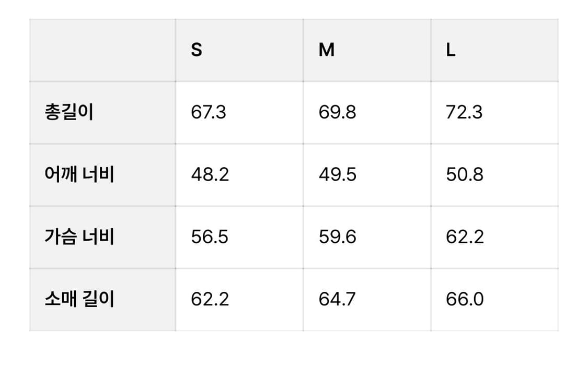Click the 64.7 sleeve length value
Viewport: 588px width, 366px height.
(x=337, y=299)
